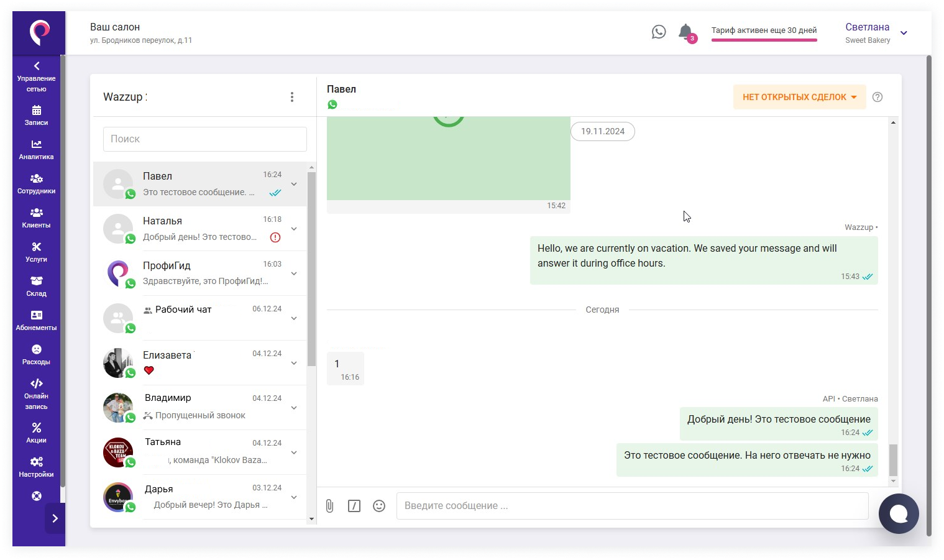Open Настройки in the sidebar
The image size is (944, 560).
[36, 467]
